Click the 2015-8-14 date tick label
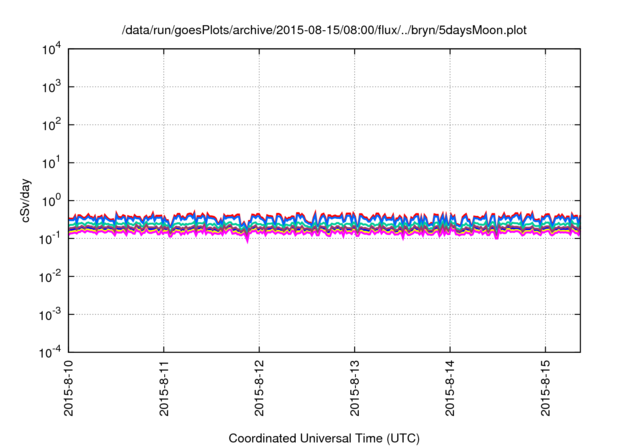Viewport: 640px width, 448px height. pyautogui.click(x=450, y=388)
